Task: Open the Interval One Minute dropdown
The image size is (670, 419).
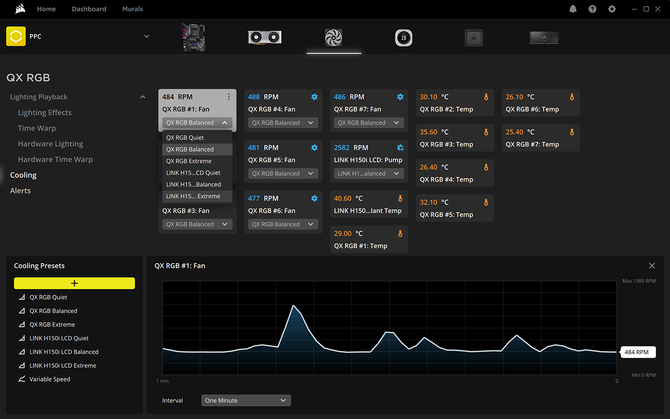Action: 246,401
